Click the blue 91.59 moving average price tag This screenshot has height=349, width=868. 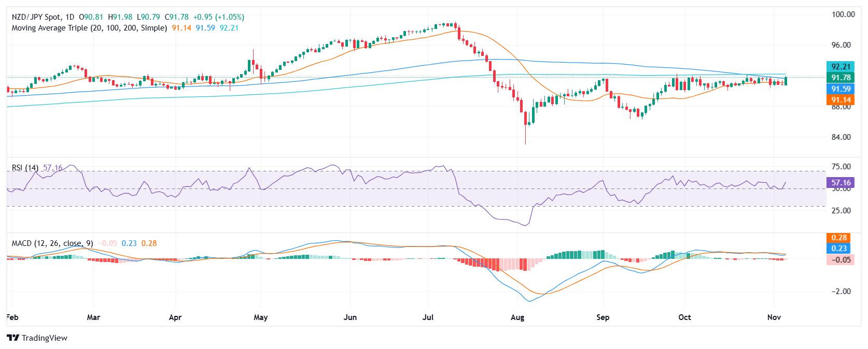(840, 89)
